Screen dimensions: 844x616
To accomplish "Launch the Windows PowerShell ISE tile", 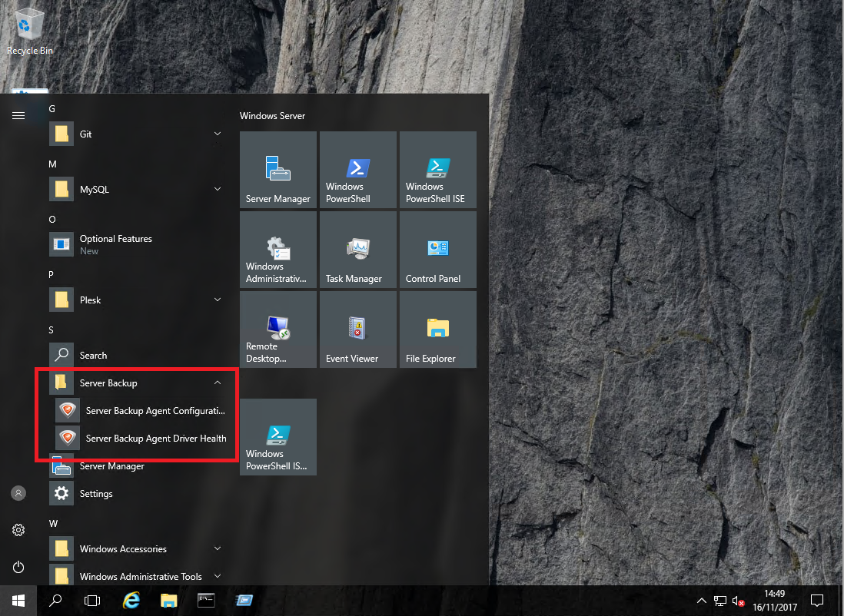I will coord(437,170).
